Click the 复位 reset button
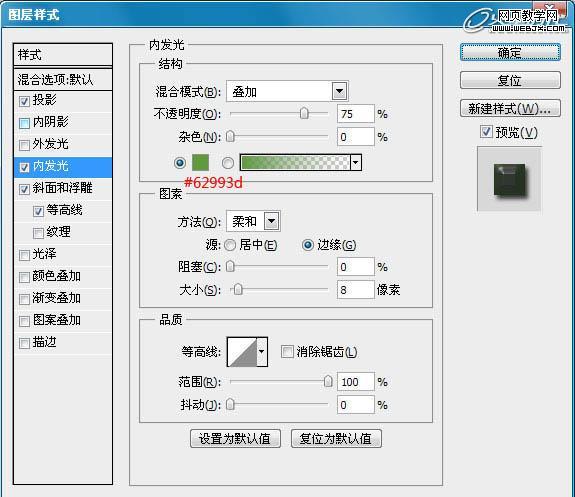The width and height of the screenshot is (575, 497). (x=510, y=80)
